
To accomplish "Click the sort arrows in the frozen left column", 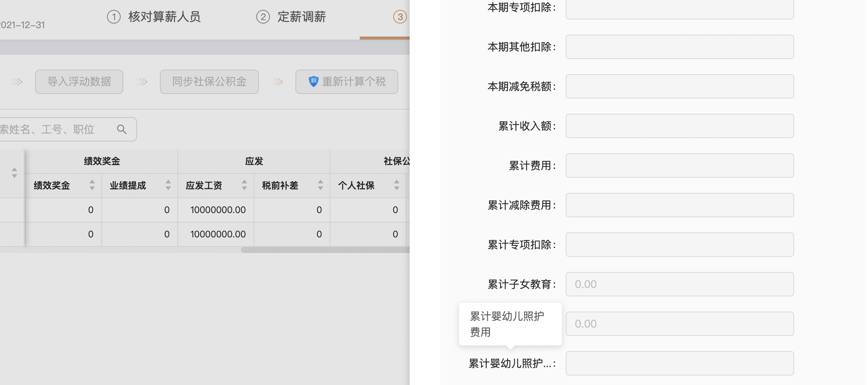I will point(14,173).
